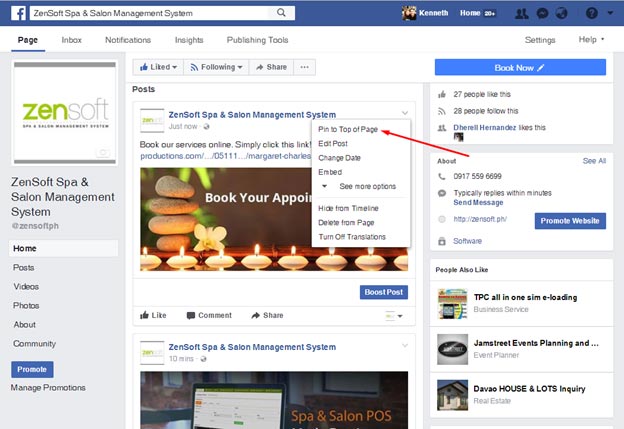Viewport: 624px width, 429px height.
Task: Open Manage Promotions link
Action: click(48, 388)
